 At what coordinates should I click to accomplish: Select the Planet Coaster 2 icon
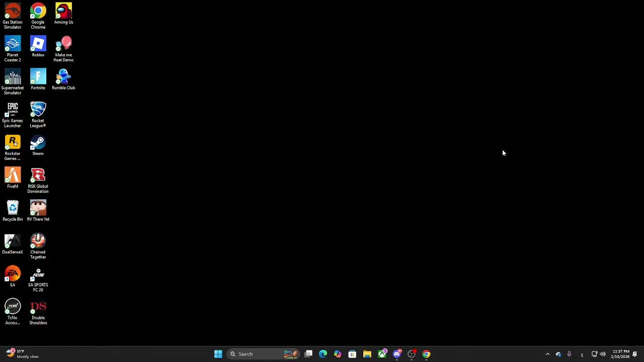13,49
